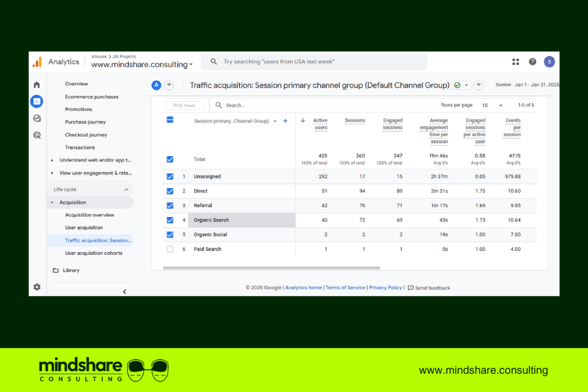Click the Library label in sidebar
Viewport: 588px width, 392px height.
(71, 270)
